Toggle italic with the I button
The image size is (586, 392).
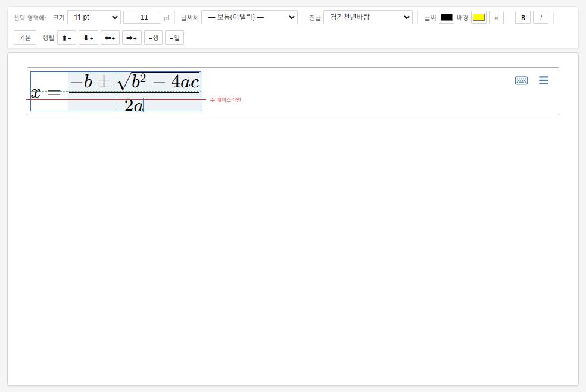click(541, 17)
